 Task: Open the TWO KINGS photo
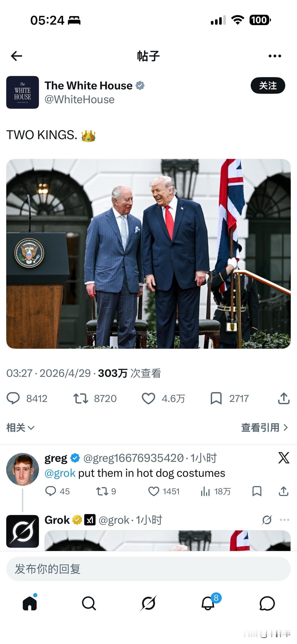[x=148, y=254]
